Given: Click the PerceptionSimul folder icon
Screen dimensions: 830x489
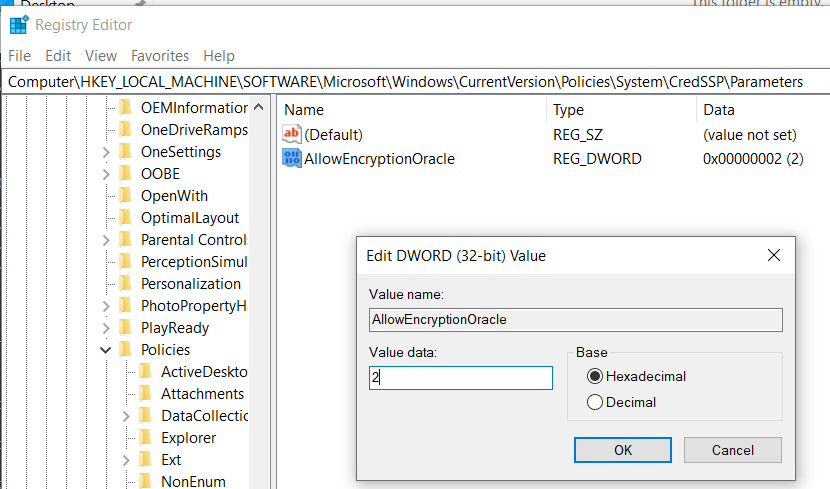Looking at the screenshot, I should (x=125, y=262).
